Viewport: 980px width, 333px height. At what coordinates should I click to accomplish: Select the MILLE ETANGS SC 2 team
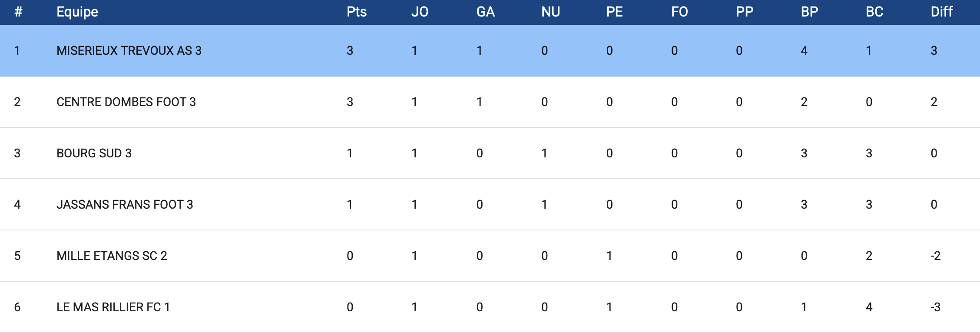tap(112, 256)
